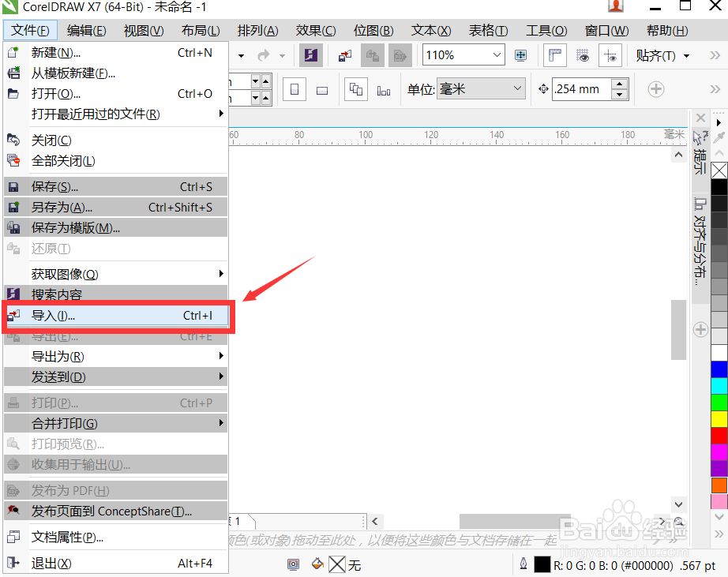Screen dimensions: 728x577
Task: Click the publish to PDF toolbar icon
Action: pos(400,56)
